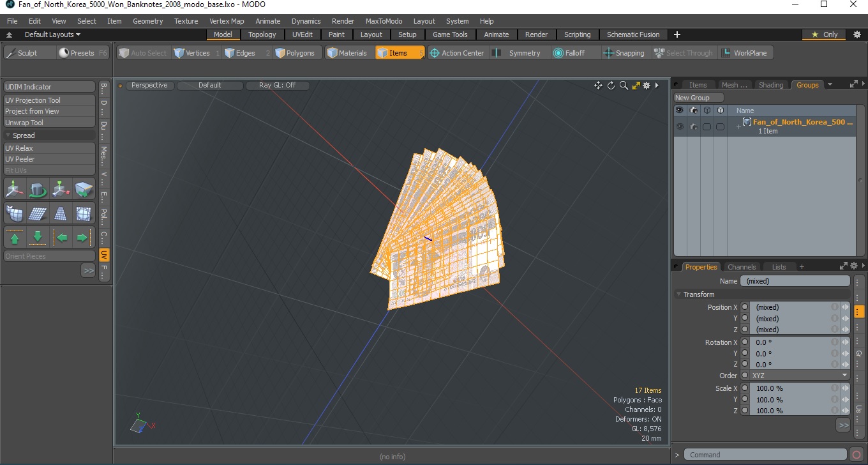Toggle second checkbox in Fan_of_North_Korea row
This screenshot has height=465, width=868.
pos(721,126)
